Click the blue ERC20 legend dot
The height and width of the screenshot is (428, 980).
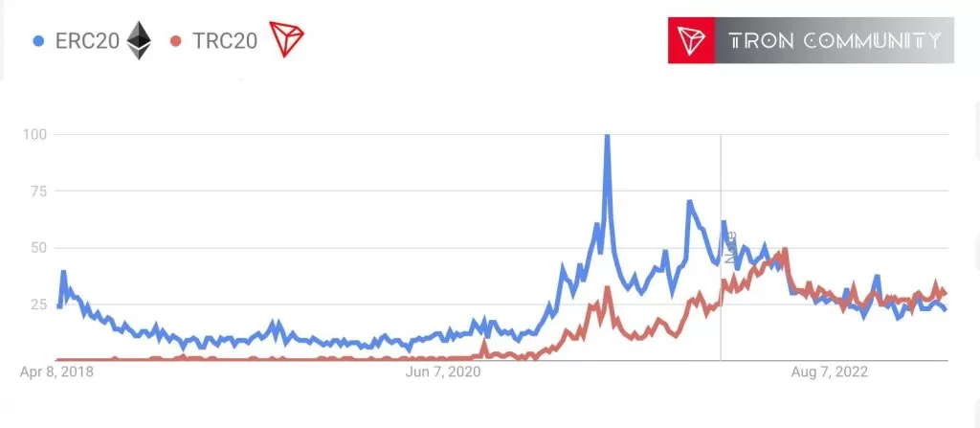(x=39, y=41)
